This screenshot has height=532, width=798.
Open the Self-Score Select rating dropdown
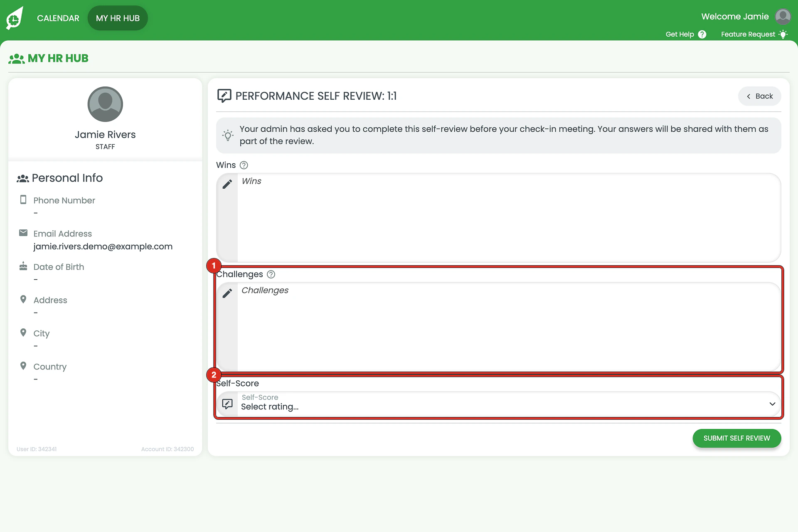(x=498, y=404)
